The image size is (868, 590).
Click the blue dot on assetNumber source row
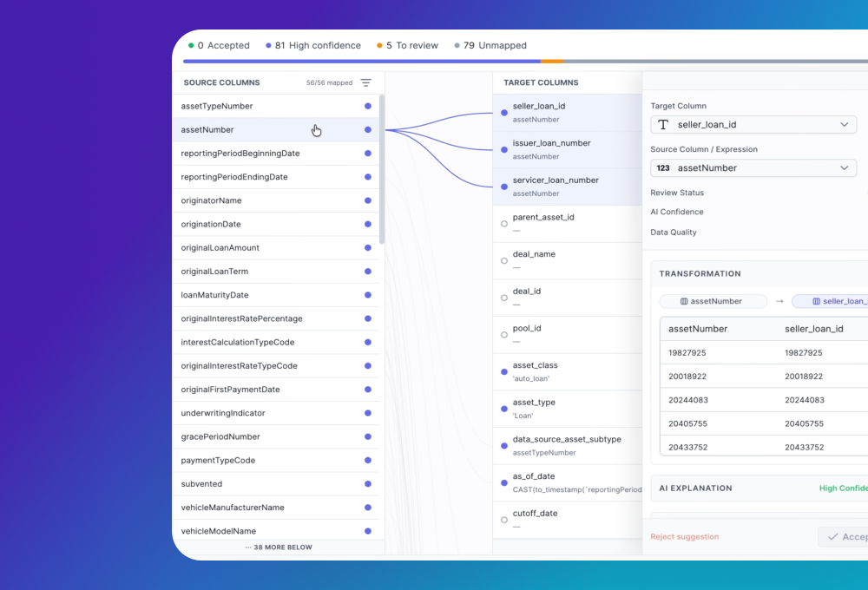click(367, 129)
